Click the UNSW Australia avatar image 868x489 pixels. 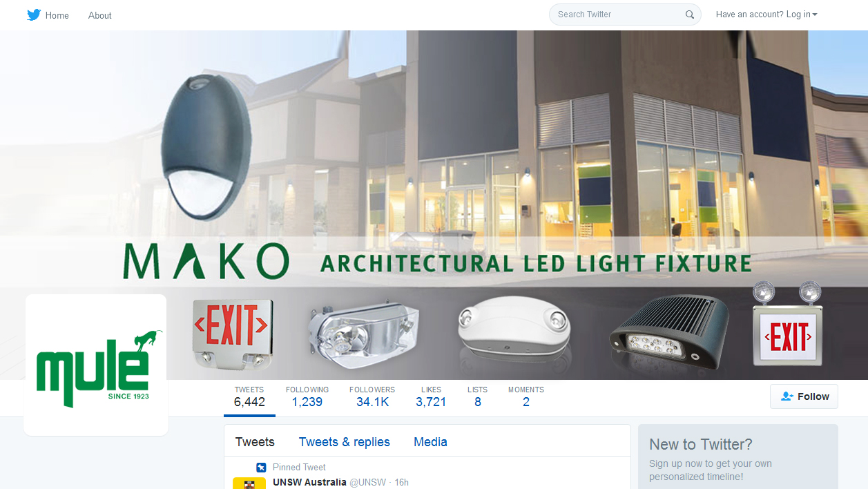coord(249,483)
